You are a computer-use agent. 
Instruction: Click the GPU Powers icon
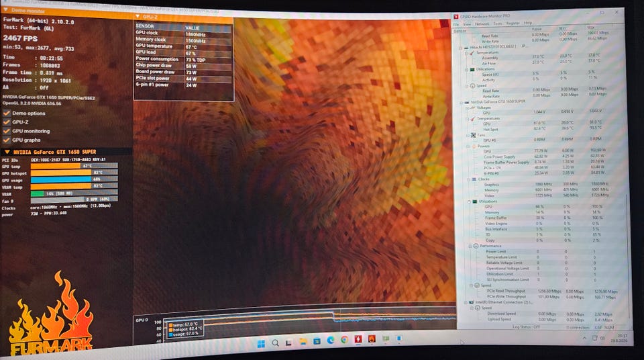[474, 146]
